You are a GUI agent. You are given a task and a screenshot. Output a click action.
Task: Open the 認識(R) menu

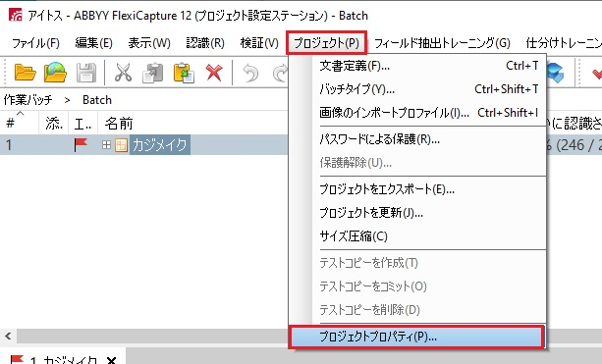[x=205, y=43]
